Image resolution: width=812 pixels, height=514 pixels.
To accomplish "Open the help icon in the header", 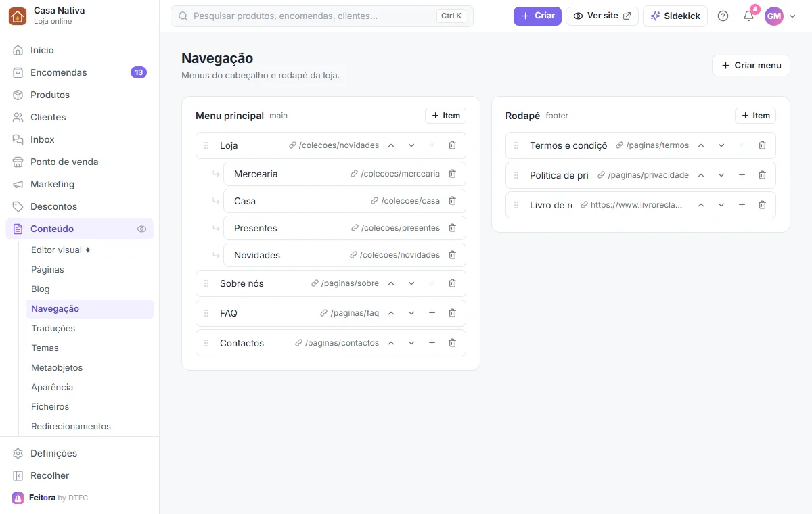I will click(x=723, y=16).
